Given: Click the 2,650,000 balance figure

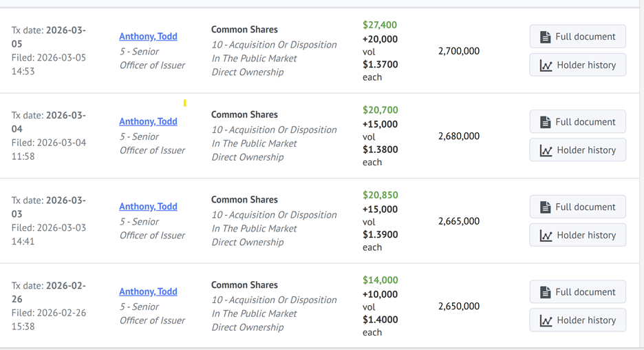Looking at the screenshot, I should (458, 306).
